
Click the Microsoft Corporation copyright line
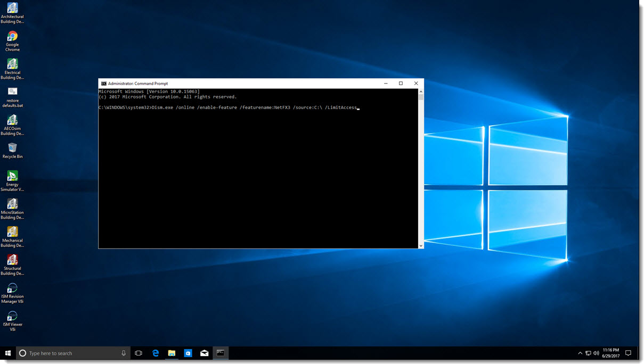pyautogui.click(x=168, y=97)
